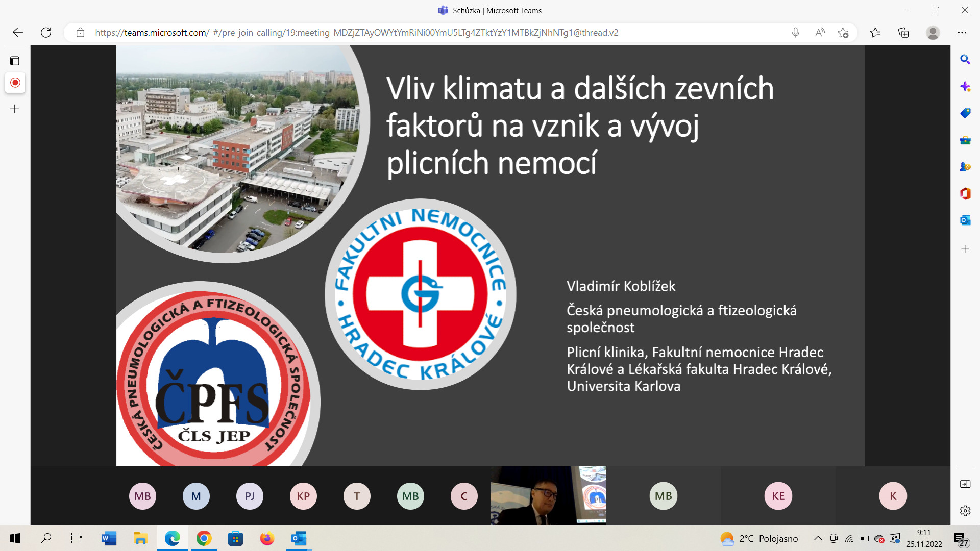Screen dimensions: 980x551
Task: View site information lock icon
Action: click(x=80, y=33)
